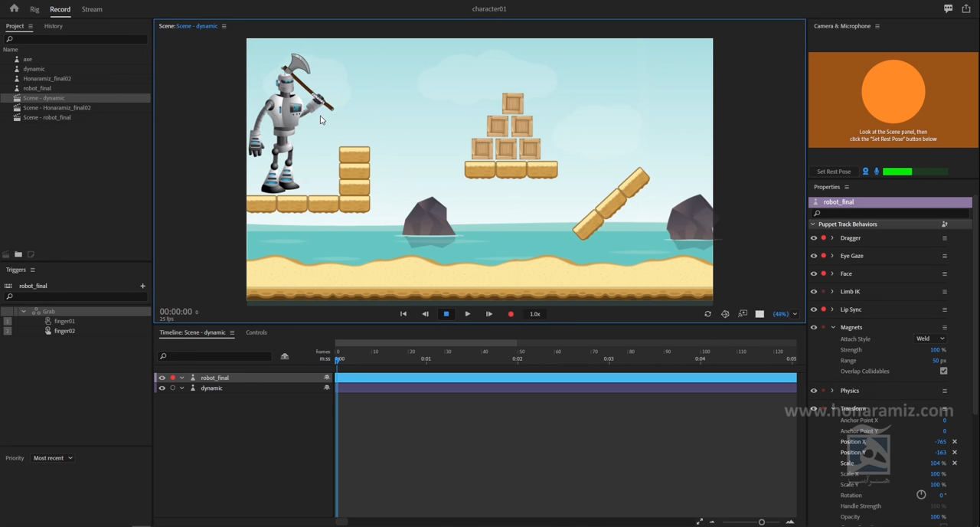Open the Project panel menu icon

point(31,26)
